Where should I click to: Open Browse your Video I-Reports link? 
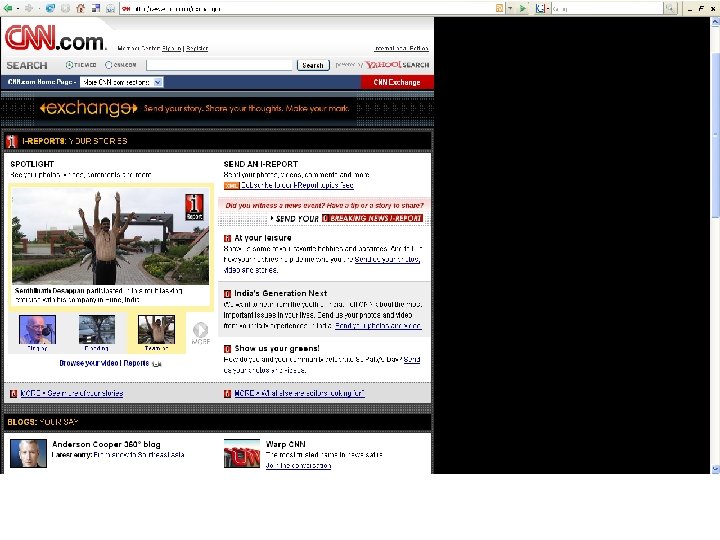tap(104, 363)
